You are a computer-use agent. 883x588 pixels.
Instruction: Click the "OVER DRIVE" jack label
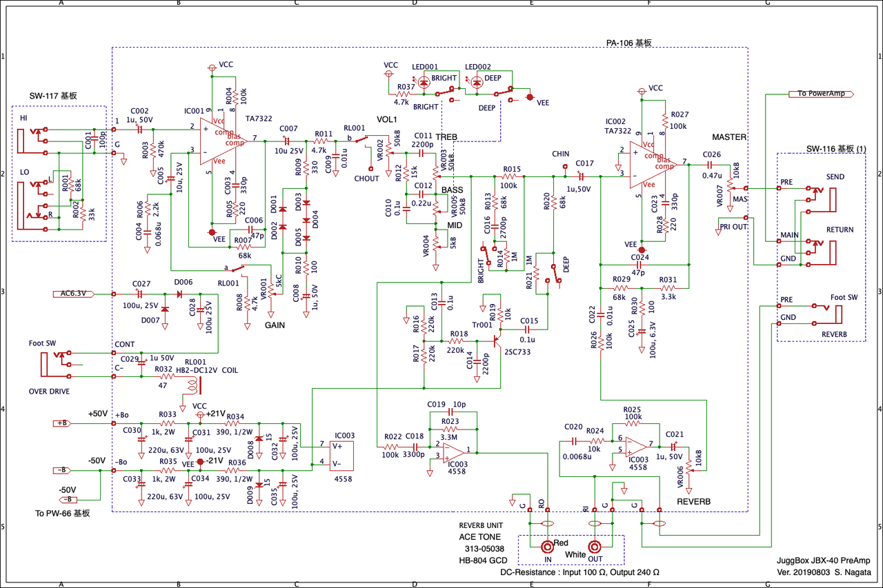pyautogui.click(x=50, y=392)
